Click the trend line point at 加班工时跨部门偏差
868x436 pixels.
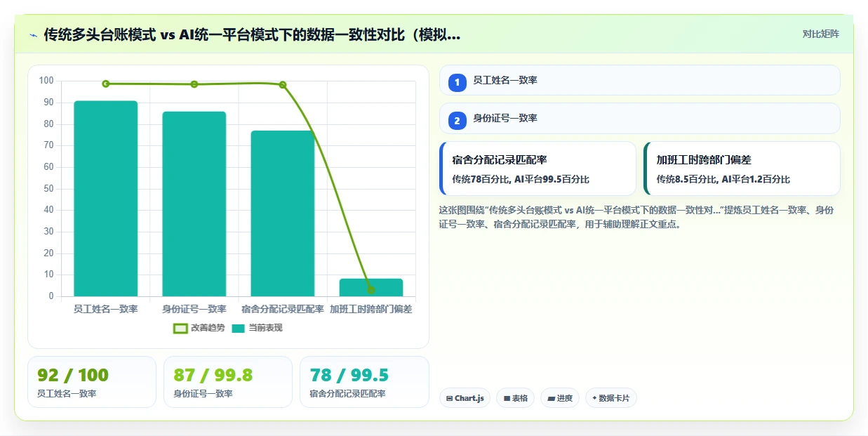(x=371, y=290)
